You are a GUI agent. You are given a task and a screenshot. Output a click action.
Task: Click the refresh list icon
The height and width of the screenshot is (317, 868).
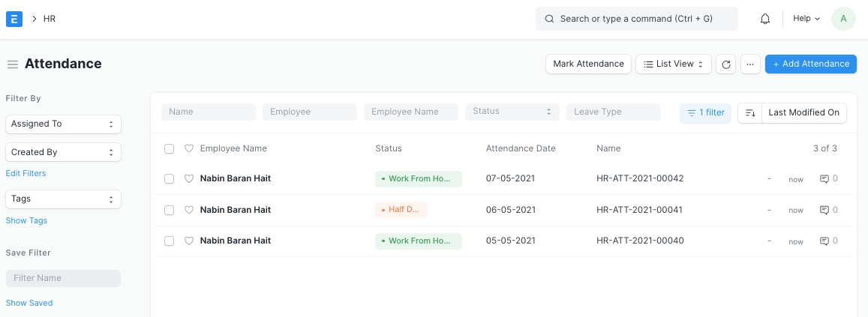click(725, 64)
